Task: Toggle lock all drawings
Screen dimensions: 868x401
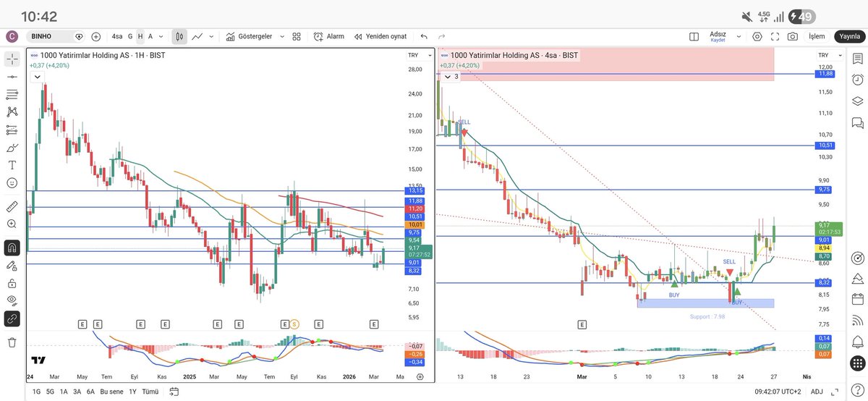Action: pyautogui.click(x=12, y=283)
